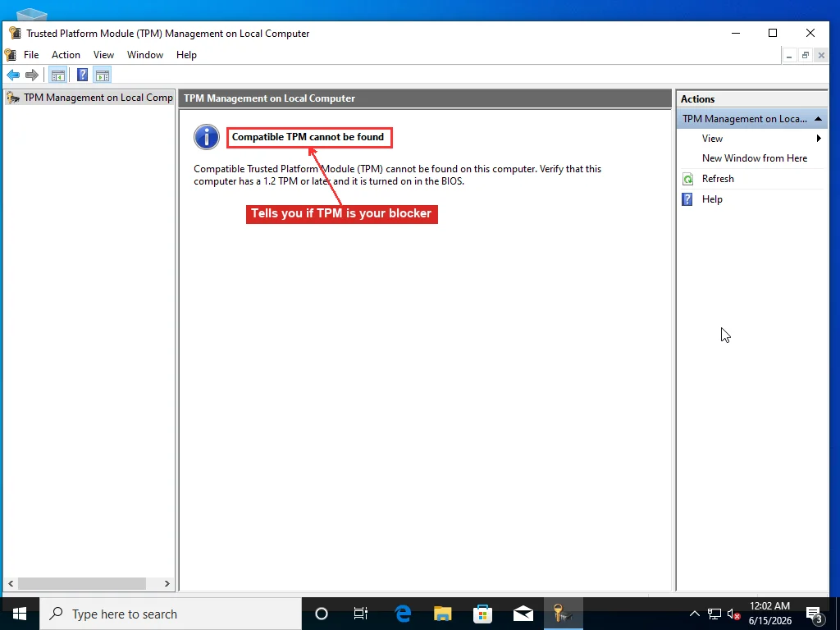The height and width of the screenshot is (630, 840).
Task: Click the Compatible TPM cannot be found heading
Action: click(x=308, y=137)
